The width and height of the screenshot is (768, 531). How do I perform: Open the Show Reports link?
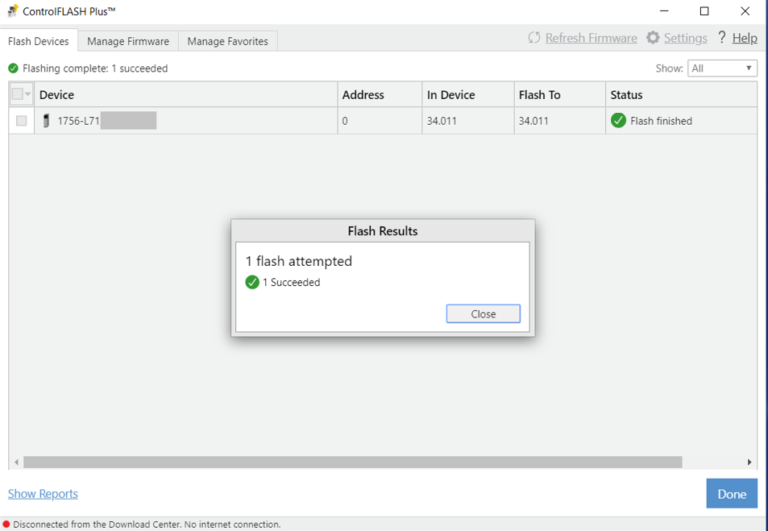[x=43, y=494]
